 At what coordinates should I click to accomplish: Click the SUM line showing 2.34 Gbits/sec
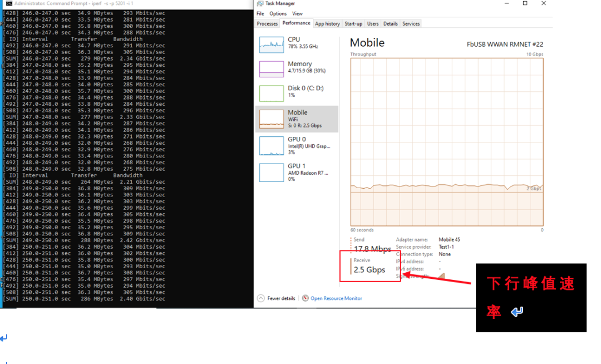(85, 58)
